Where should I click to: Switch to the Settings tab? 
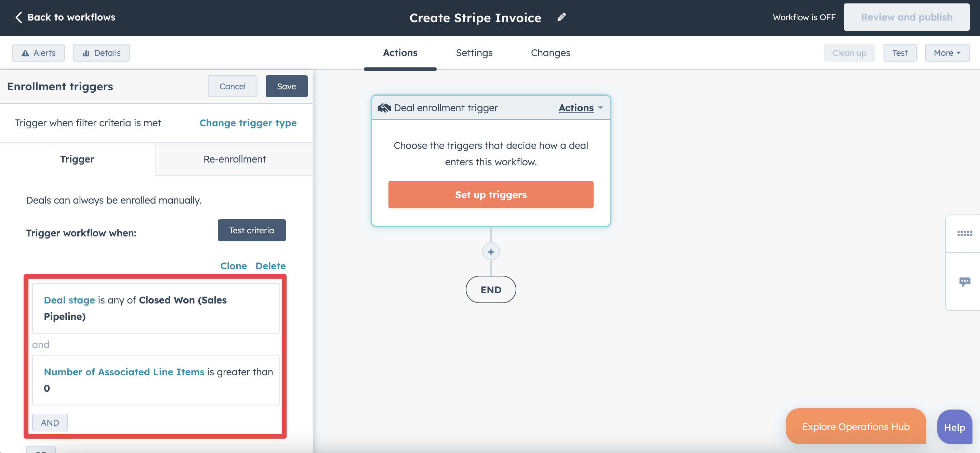(474, 53)
